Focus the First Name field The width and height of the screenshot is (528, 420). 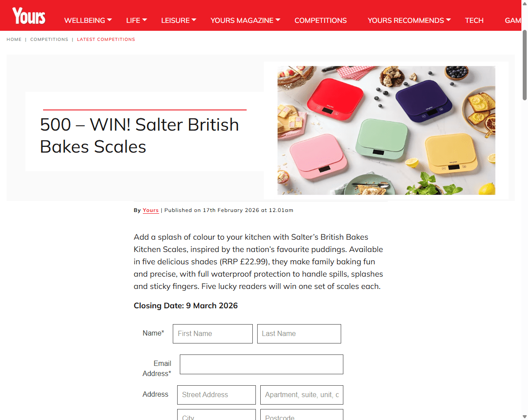(x=213, y=334)
